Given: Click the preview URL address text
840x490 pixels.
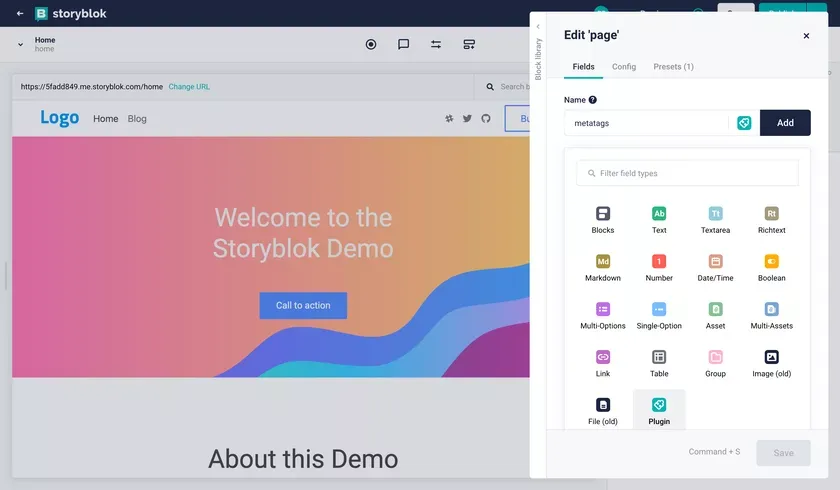Looking at the screenshot, I should pyautogui.click(x=92, y=87).
